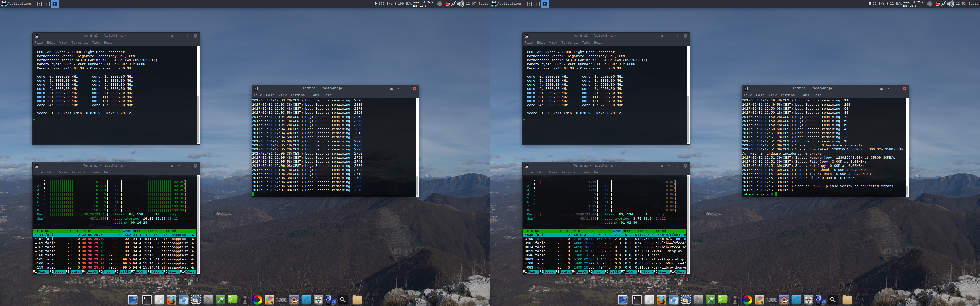Image resolution: width=980 pixels, height=306 pixels.
Task: Open Applications menu on the 12:07 panel
Action: coord(17,4)
